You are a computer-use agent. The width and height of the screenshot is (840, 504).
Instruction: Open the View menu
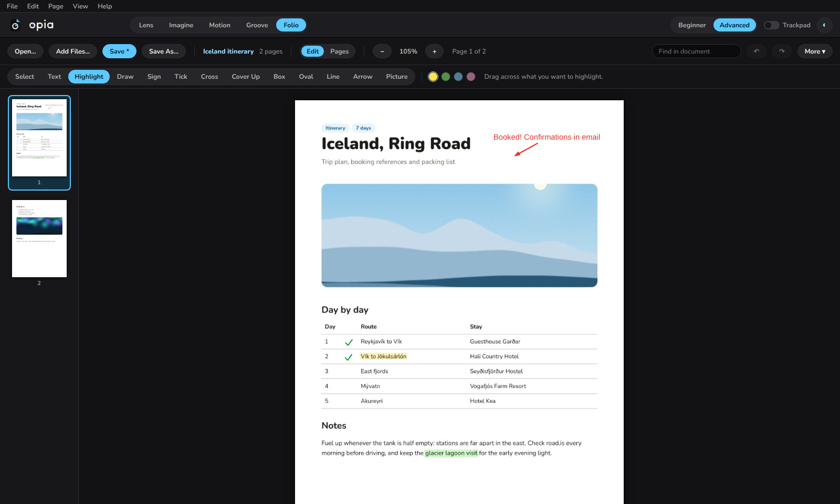[80, 6]
